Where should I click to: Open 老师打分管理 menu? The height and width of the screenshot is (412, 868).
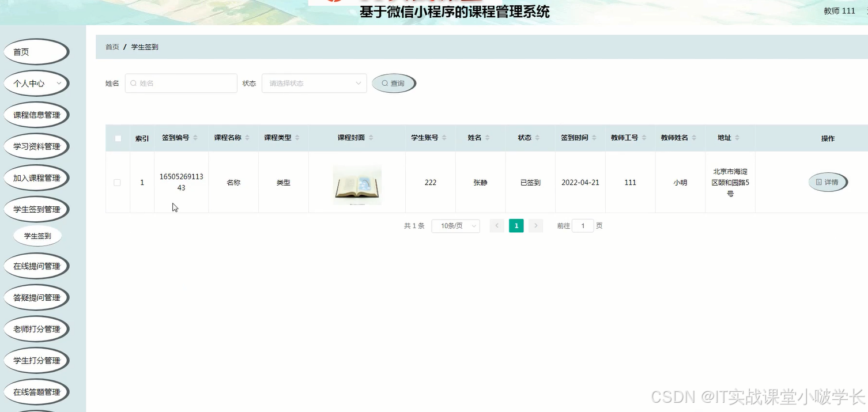click(x=36, y=329)
